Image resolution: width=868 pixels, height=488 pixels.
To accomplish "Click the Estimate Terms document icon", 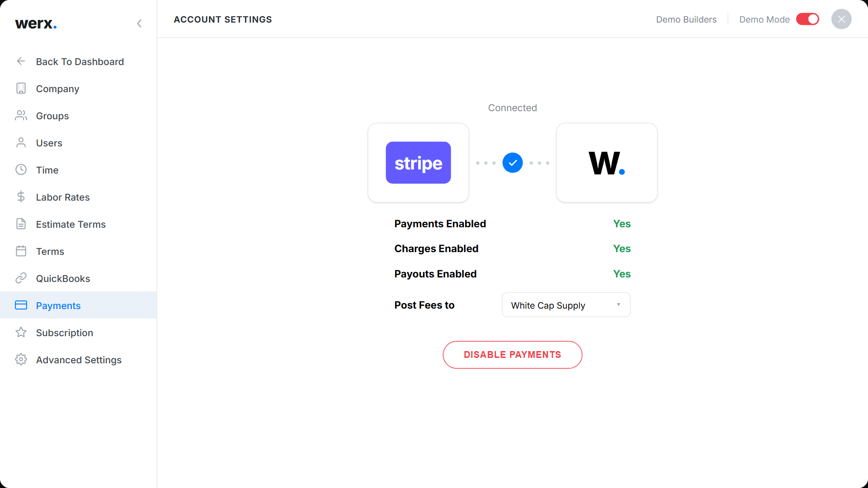I will click(21, 224).
